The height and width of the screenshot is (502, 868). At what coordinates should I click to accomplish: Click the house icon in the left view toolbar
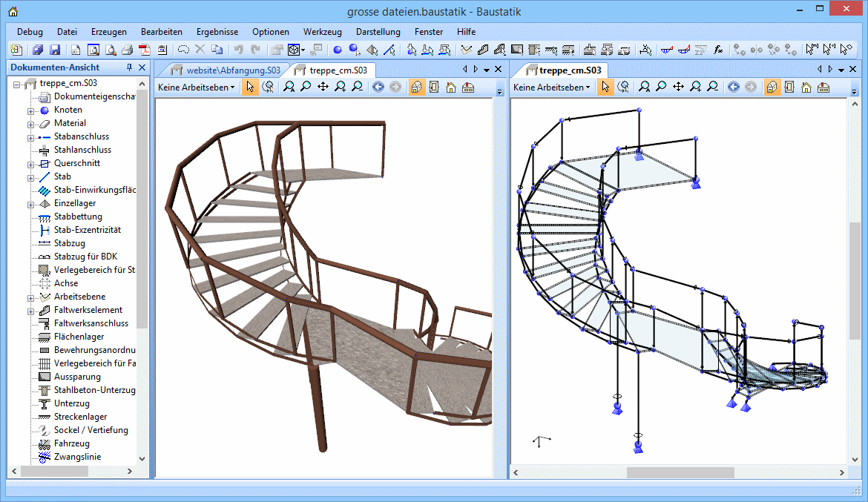coord(451,87)
